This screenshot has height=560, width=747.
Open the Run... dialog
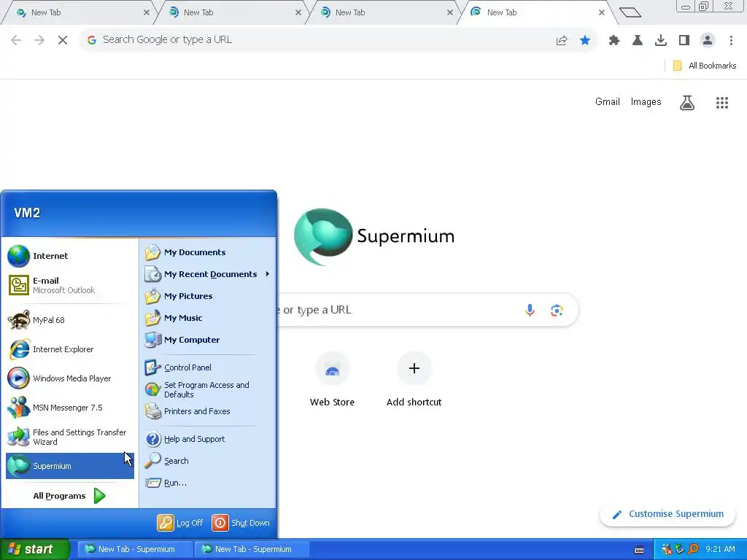pyautogui.click(x=207, y=483)
